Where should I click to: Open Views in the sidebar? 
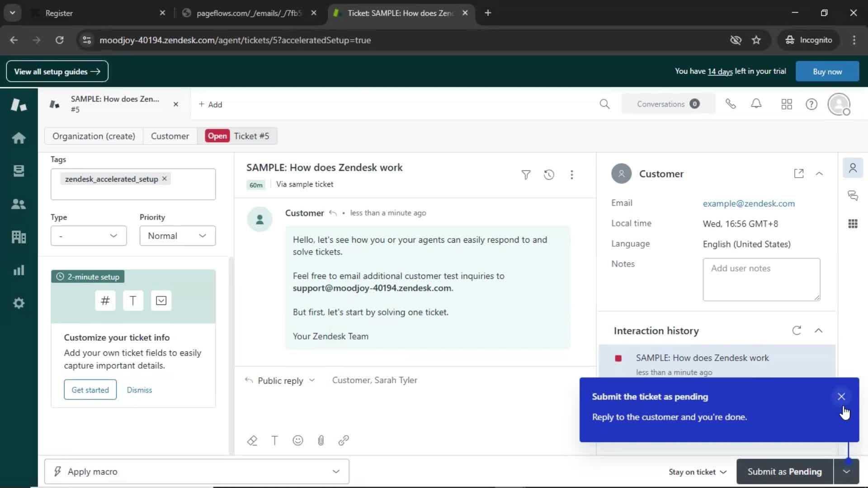point(19,171)
